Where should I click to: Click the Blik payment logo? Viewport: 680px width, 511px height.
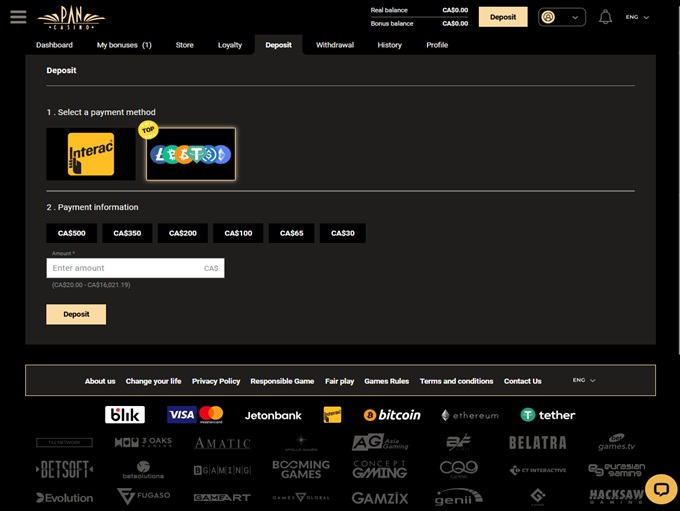125,415
